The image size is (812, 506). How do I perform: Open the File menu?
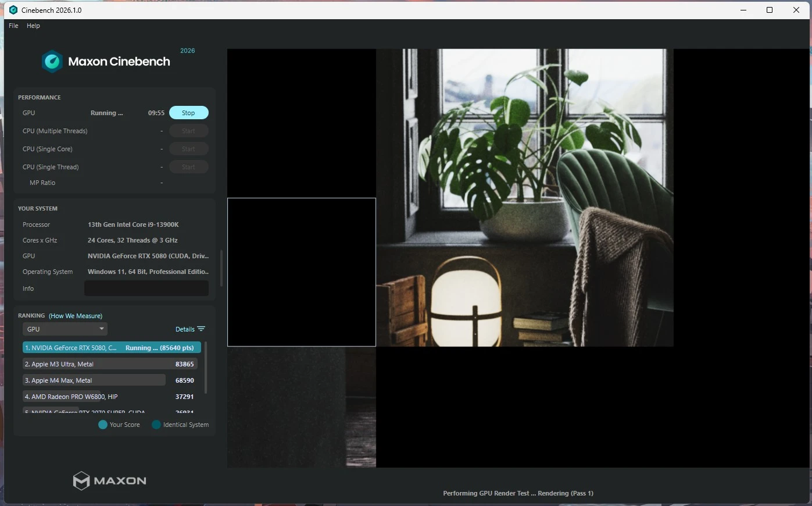coord(13,26)
